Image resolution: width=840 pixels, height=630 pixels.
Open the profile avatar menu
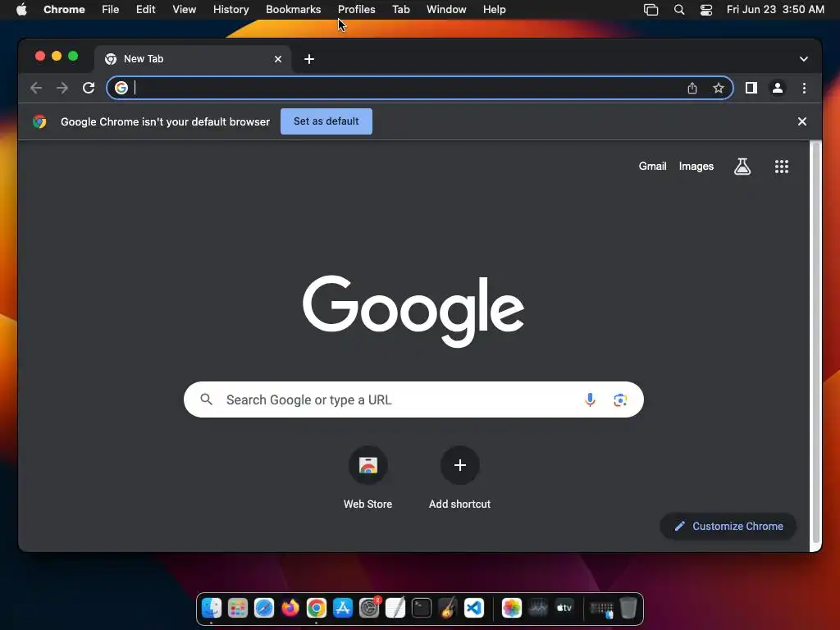coord(778,88)
